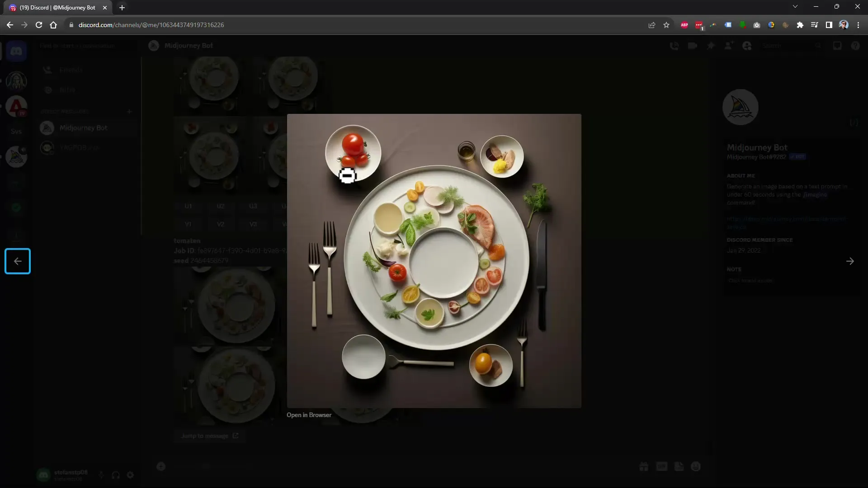This screenshot has width=868, height=488.
Task: Click the Discord home server icon
Action: click(x=16, y=51)
